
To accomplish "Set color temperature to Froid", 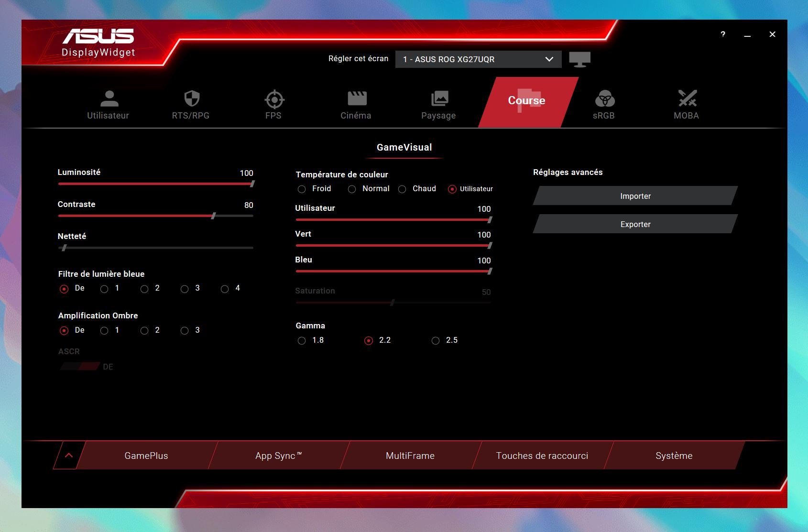I will tap(302, 189).
